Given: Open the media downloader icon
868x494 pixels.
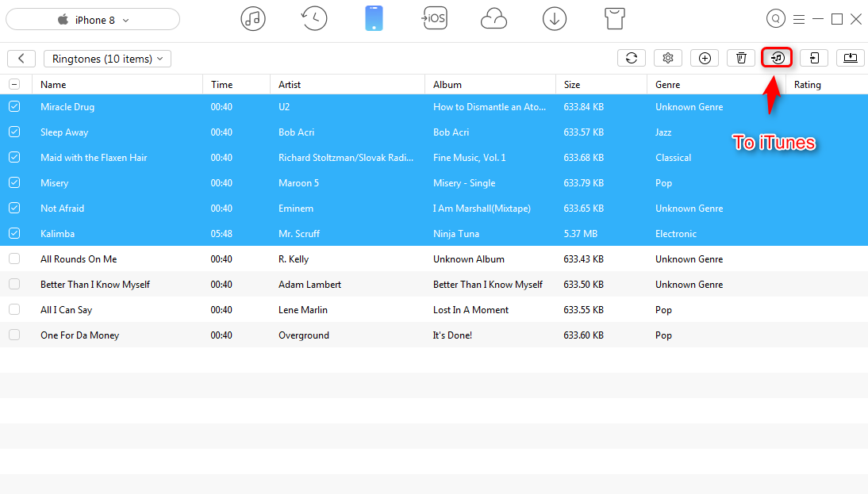Looking at the screenshot, I should click(x=554, y=19).
